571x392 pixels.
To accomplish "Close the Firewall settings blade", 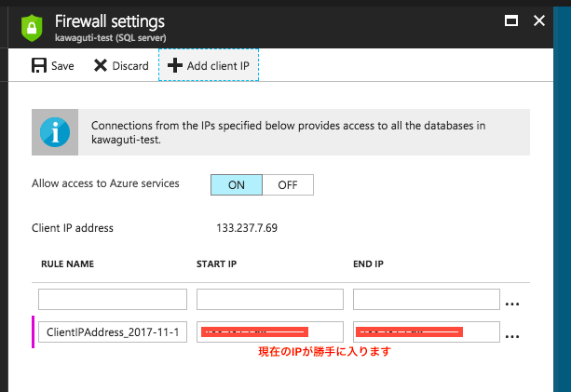I will tap(539, 20).
